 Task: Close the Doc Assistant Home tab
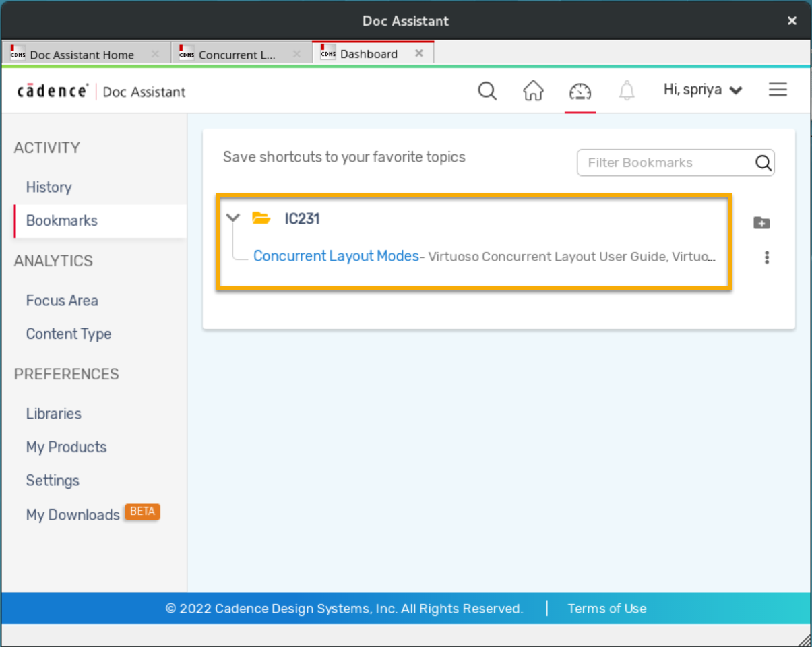click(155, 54)
